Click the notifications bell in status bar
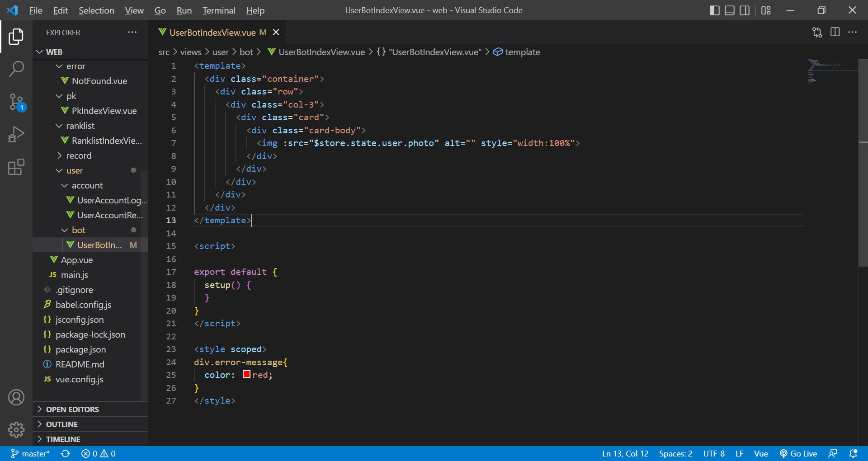The width and height of the screenshot is (868, 461). click(x=853, y=453)
